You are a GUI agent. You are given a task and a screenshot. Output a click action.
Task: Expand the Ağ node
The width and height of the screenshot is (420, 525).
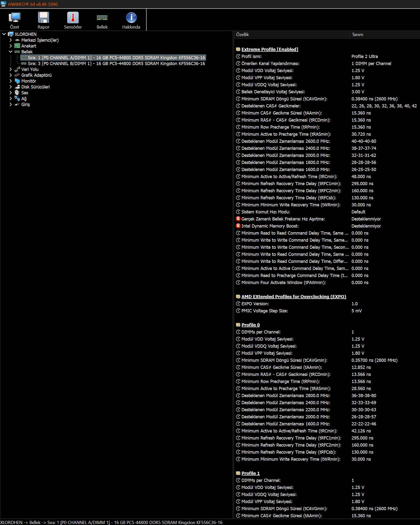click(x=10, y=99)
